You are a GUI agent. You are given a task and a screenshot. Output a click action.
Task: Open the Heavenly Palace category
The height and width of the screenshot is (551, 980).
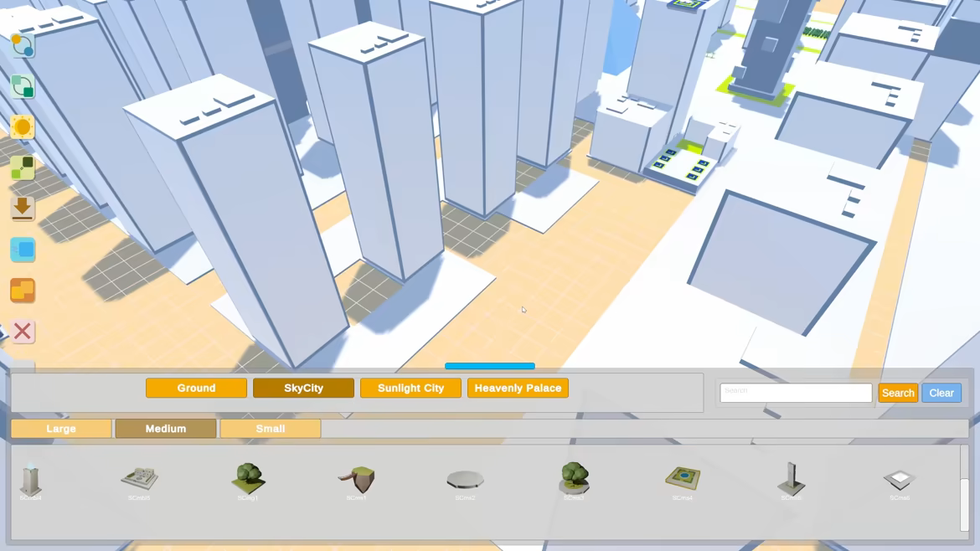click(518, 388)
